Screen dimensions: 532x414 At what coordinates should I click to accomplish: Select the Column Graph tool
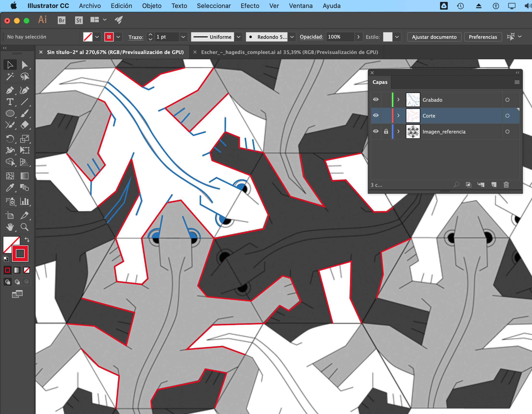(24, 201)
